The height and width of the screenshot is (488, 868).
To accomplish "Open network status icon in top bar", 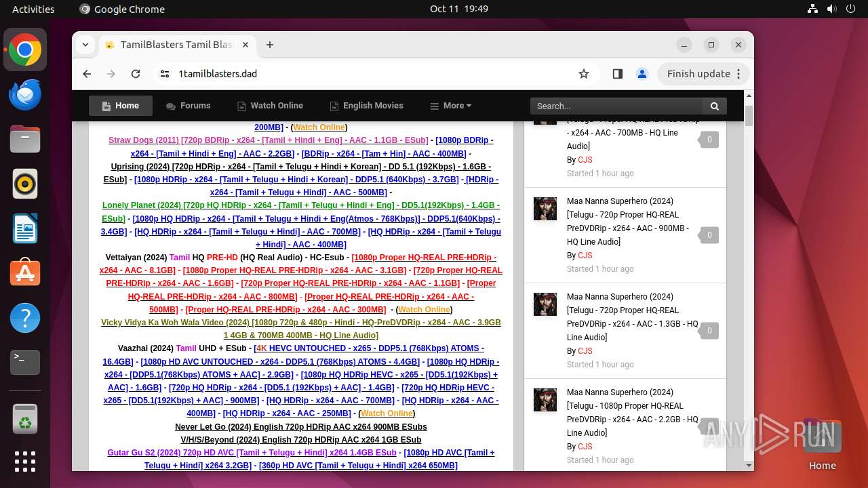I will point(812,9).
